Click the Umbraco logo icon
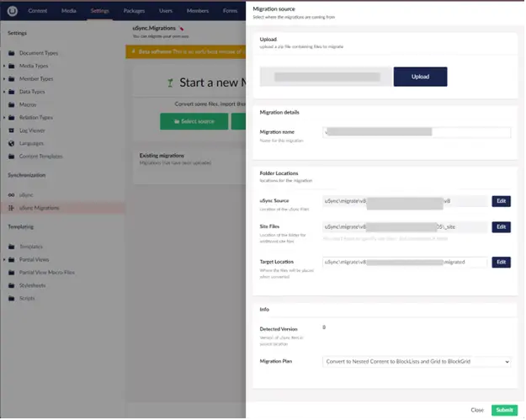 point(12,11)
